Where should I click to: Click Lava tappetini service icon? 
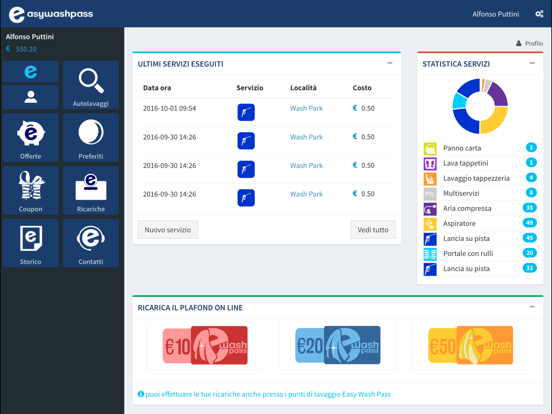(x=430, y=164)
